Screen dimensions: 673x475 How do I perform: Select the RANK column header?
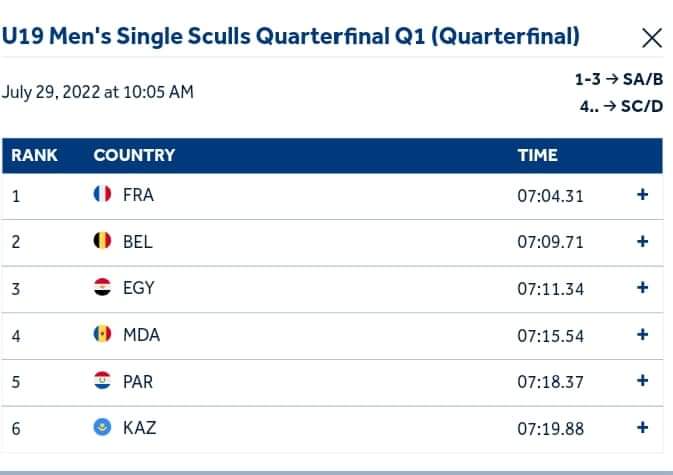pyautogui.click(x=34, y=155)
